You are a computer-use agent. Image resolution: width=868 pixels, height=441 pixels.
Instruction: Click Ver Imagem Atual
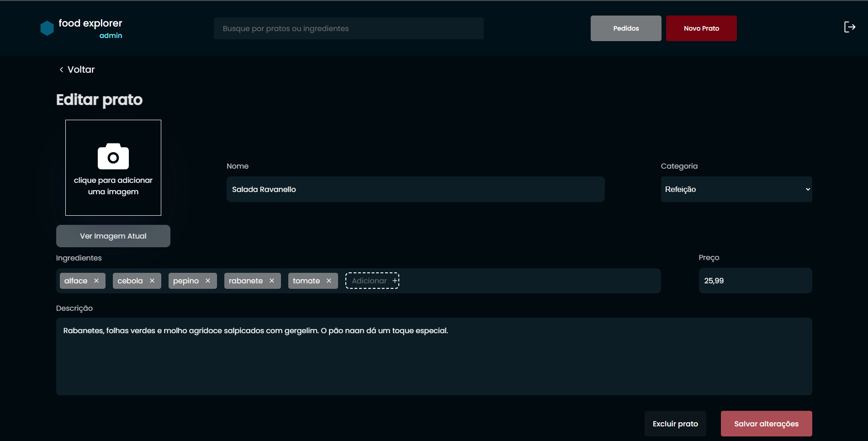tap(113, 236)
